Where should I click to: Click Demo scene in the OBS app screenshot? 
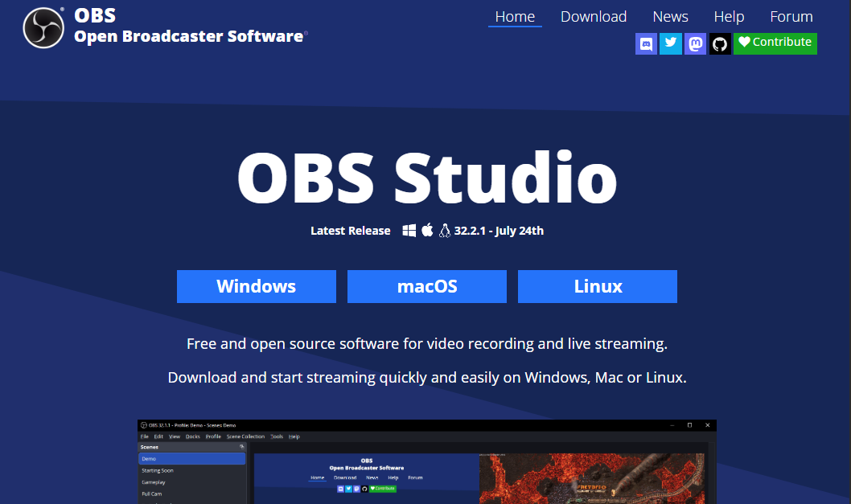click(192, 459)
